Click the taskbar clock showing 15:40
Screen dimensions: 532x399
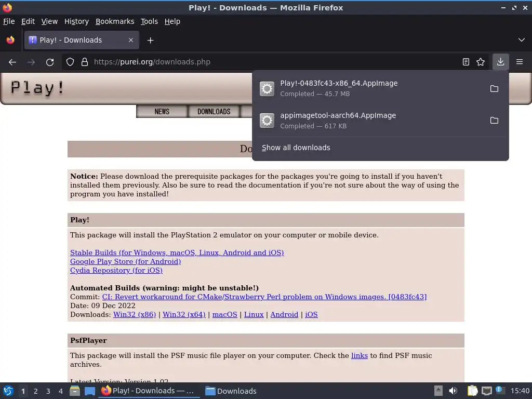[x=520, y=391]
